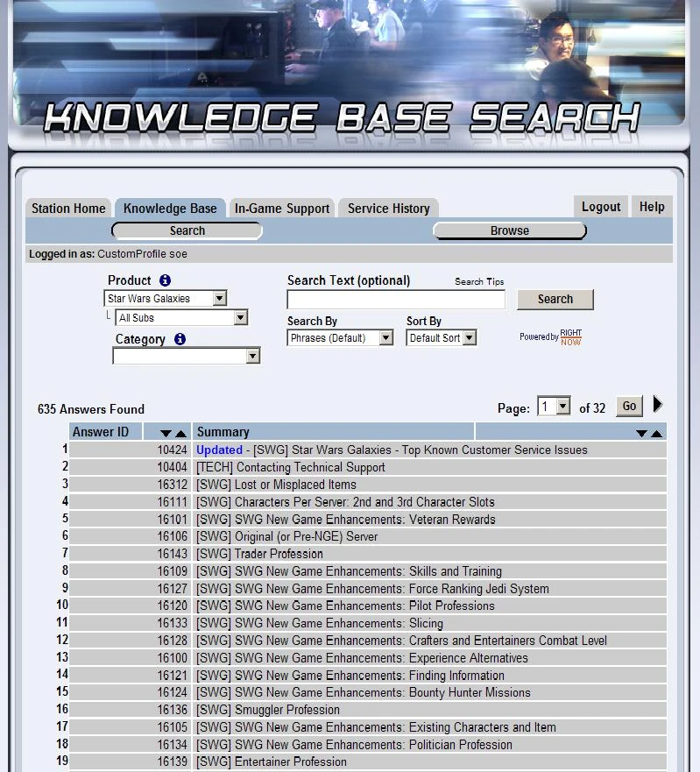The width and height of the screenshot is (700, 772).
Task: Click the Go page button
Action: click(629, 407)
